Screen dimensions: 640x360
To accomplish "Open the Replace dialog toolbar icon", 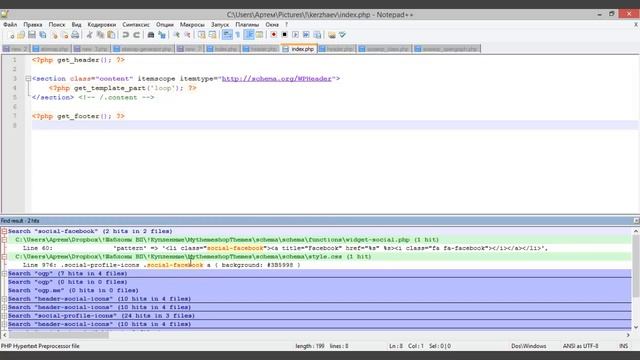I will pos(162,35).
